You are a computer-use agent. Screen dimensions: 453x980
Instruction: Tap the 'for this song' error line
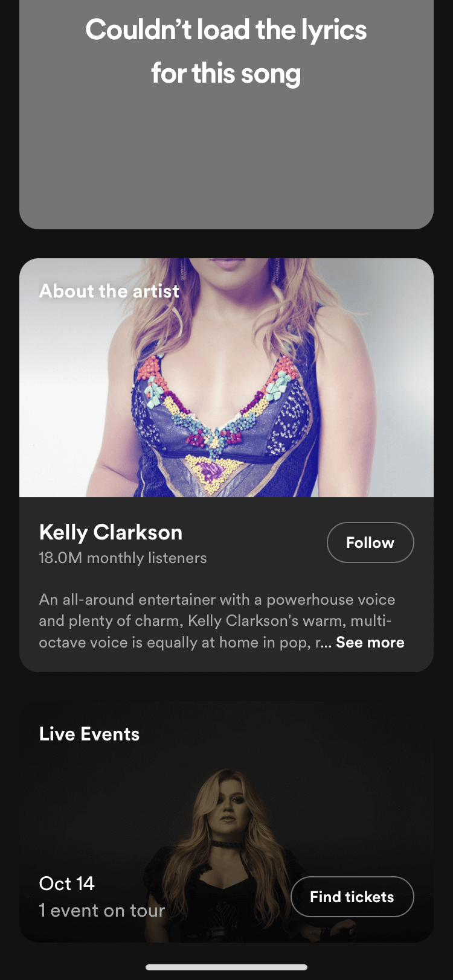click(226, 74)
